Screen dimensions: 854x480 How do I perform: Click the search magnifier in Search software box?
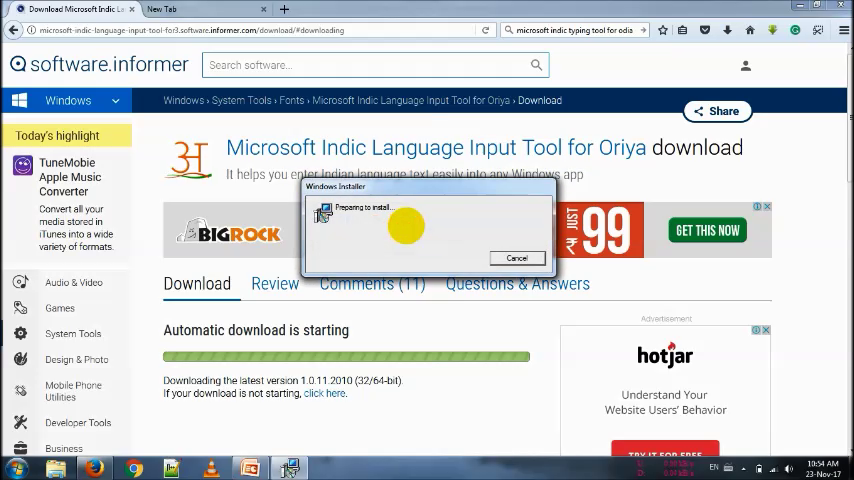pos(536,65)
